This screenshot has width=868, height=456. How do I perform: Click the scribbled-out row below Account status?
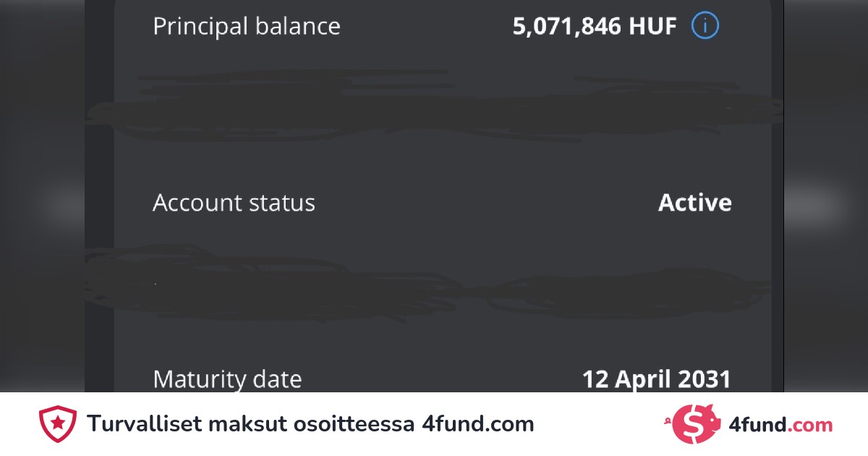[x=434, y=286]
